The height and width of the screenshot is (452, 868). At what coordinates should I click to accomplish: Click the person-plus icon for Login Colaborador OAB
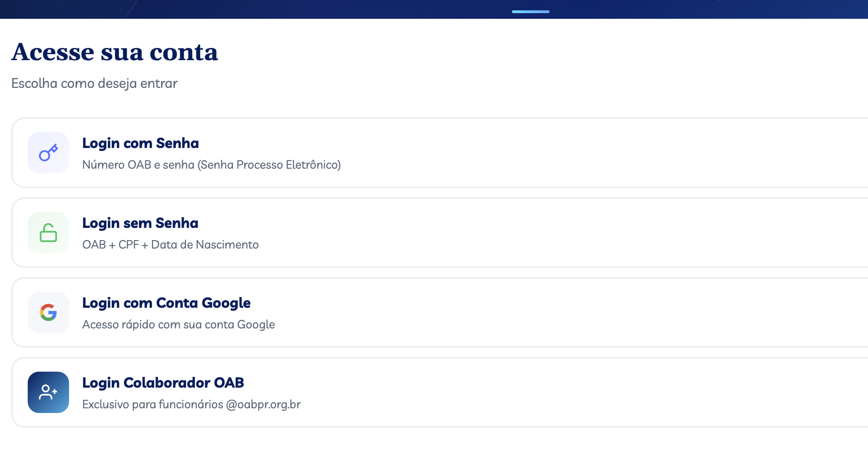tap(48, 392)
